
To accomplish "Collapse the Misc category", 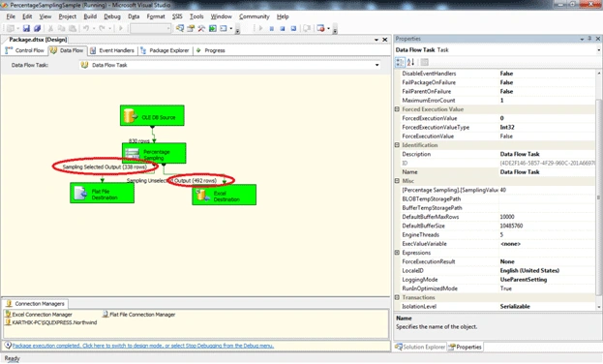I will click(x=397, y=181).
